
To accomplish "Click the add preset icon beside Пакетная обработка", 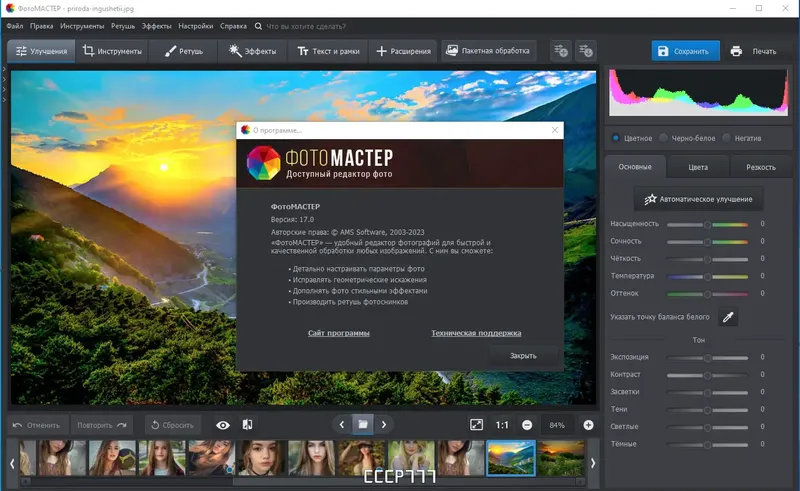I will [x=561, y=51].
